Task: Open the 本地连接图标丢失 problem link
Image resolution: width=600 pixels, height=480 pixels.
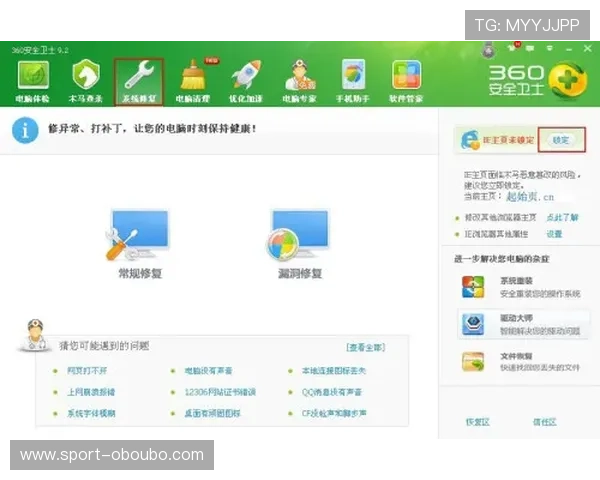Action: [334, 371]
